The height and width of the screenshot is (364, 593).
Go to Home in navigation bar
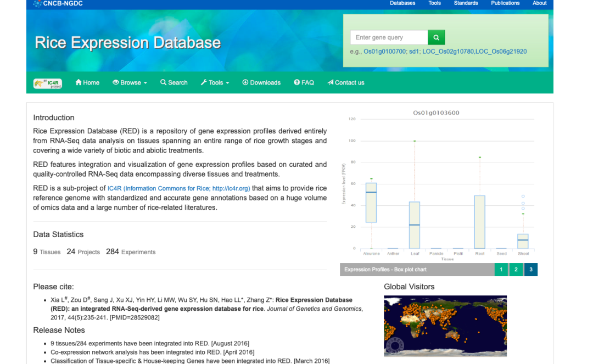(x=87, y=83)
